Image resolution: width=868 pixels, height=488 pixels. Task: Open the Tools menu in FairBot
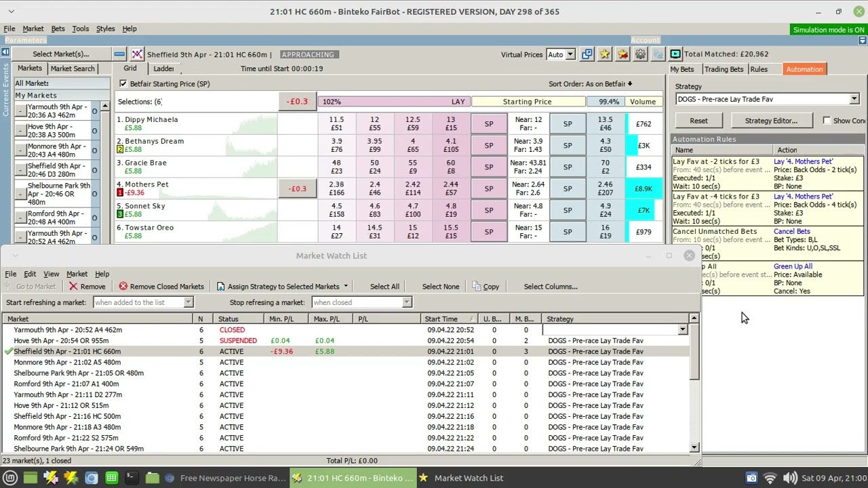click(80, 29)
